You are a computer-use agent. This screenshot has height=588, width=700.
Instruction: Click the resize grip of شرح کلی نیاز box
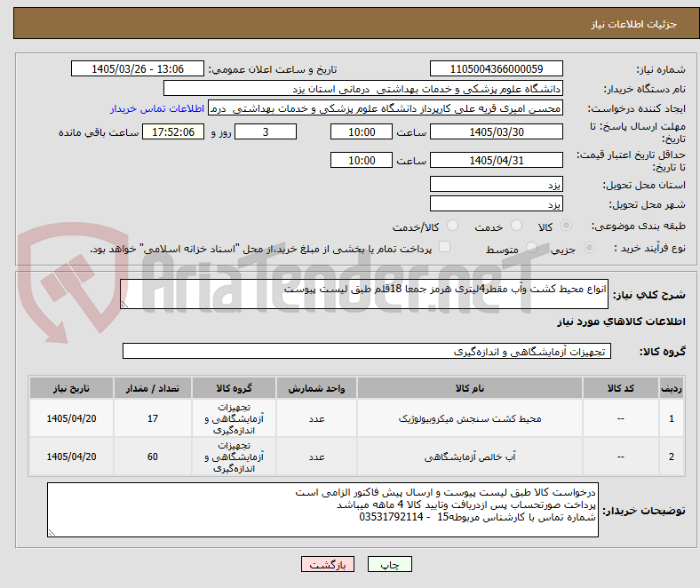pyautogui.click(x=124, y=304)
